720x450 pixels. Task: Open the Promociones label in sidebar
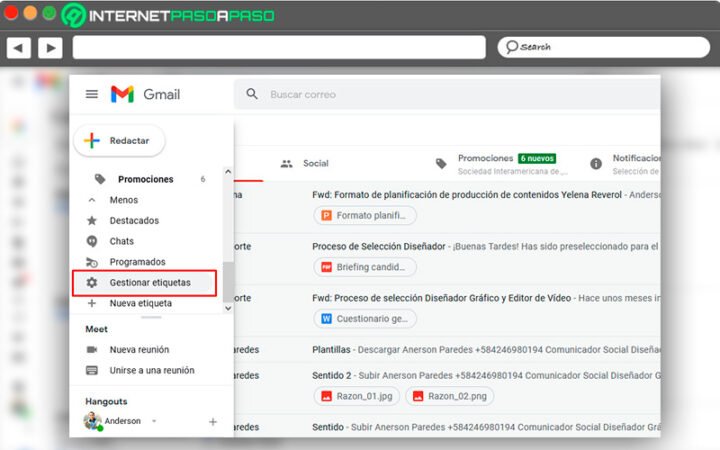click(146, 179)
